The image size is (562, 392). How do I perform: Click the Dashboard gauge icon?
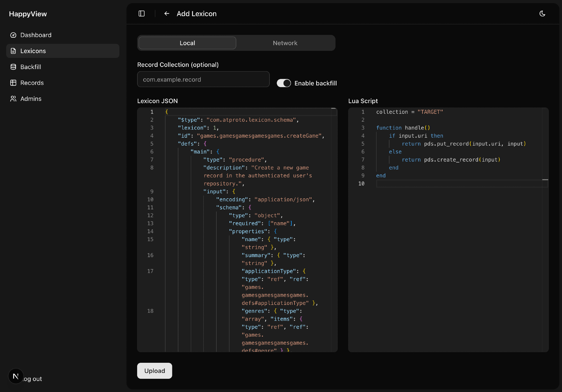click(13, 35)
